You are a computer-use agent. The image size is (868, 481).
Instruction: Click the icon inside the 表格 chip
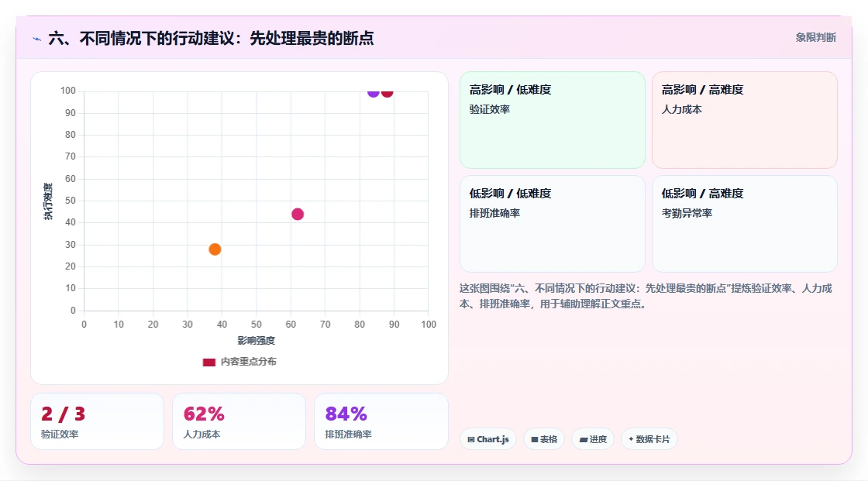(535, 439)
